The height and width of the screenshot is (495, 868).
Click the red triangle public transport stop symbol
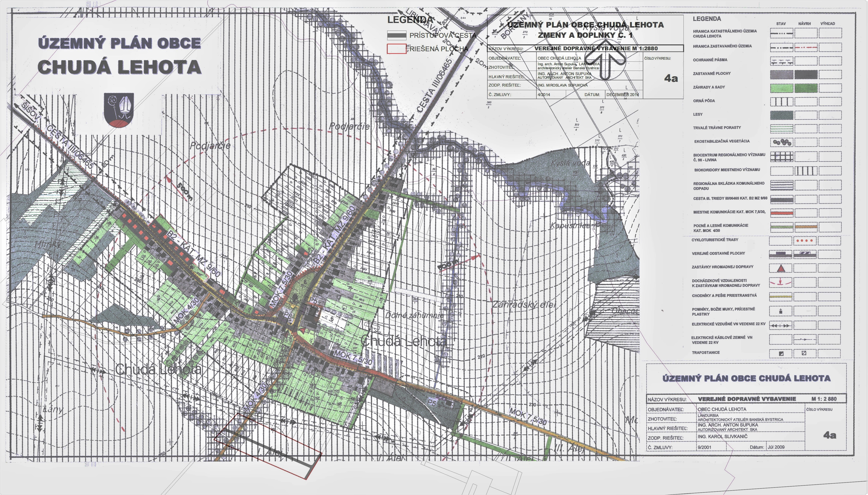781,268
